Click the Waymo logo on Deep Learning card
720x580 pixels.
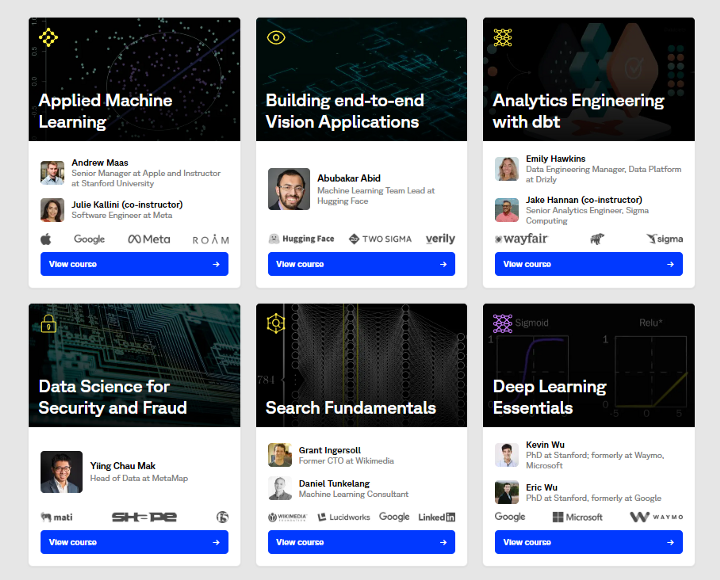656,517
